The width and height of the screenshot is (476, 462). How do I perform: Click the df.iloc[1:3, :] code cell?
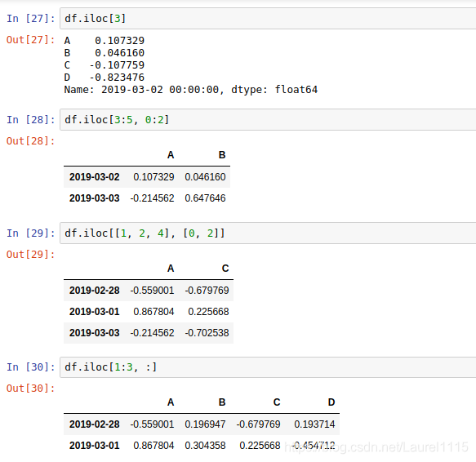click(x=268, y=367)
